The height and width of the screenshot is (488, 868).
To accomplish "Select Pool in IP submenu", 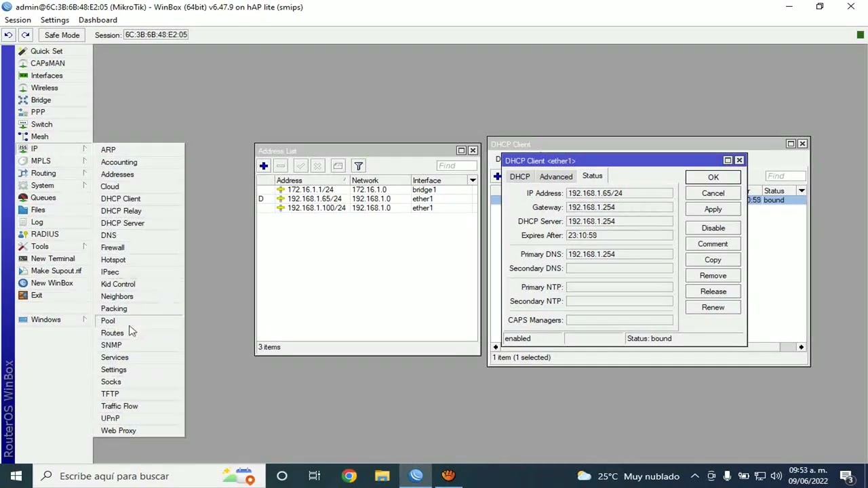I will tap(108, 321).
